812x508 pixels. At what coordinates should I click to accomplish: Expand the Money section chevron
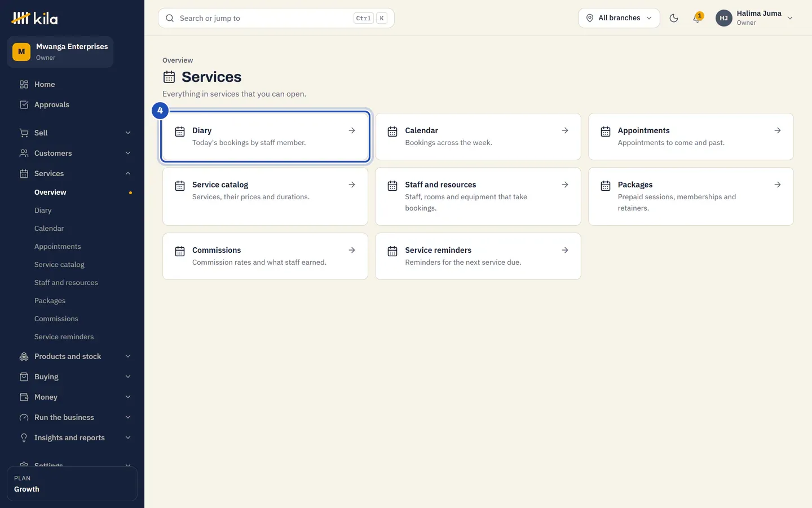click(128, 397)
